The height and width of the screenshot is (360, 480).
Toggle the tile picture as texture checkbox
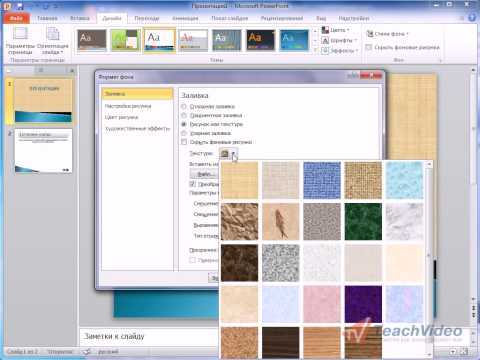(193, 184)
